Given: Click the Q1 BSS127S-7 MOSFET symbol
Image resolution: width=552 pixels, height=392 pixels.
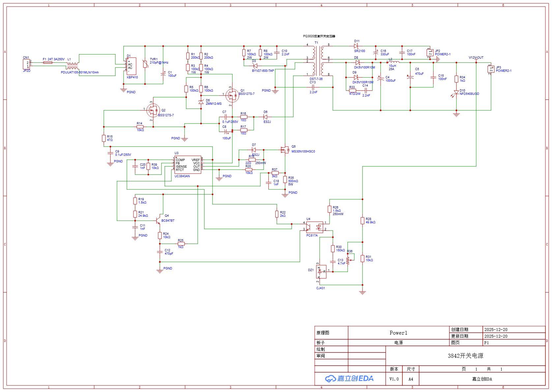Looking at the screenshot, I should pos(232,96).
